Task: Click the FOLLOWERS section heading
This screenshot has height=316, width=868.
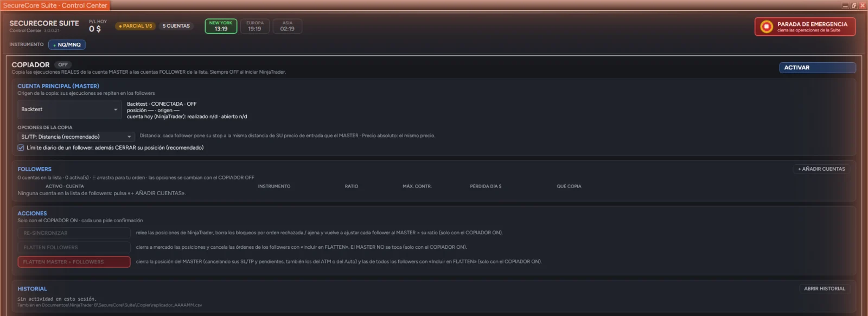Action: (x=34, y=169)
